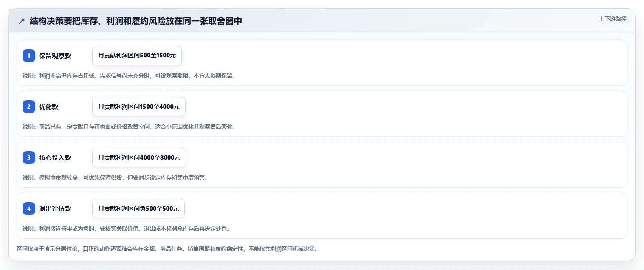This screenshot has width=644, height=270.
Task: Click the 退出评估款 label
Action: [55, 208]
